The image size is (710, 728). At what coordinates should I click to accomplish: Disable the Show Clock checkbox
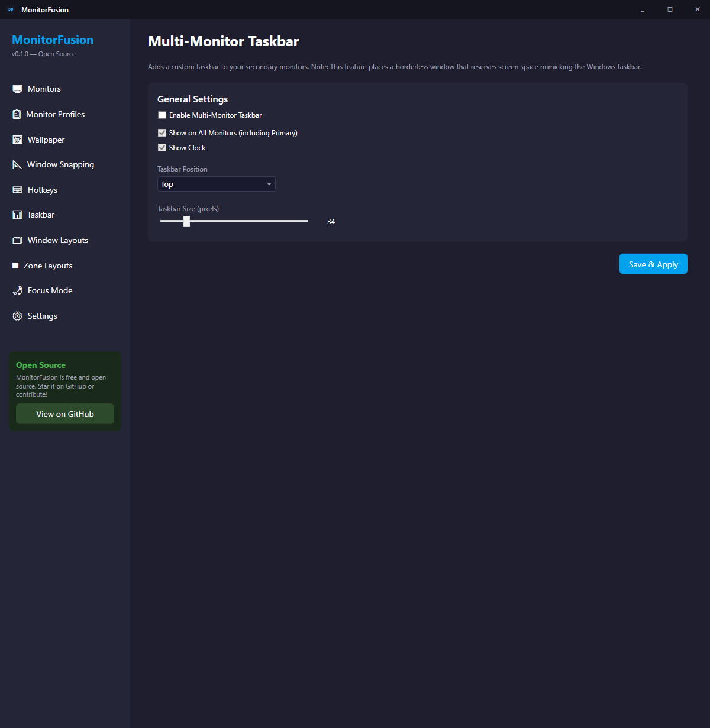coord(162,147)
